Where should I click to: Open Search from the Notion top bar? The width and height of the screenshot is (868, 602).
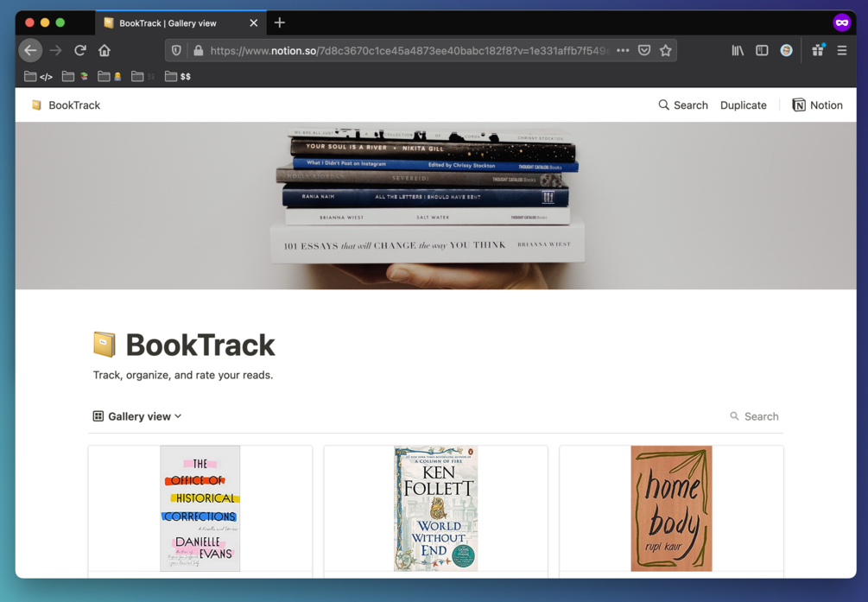[683, 105]
